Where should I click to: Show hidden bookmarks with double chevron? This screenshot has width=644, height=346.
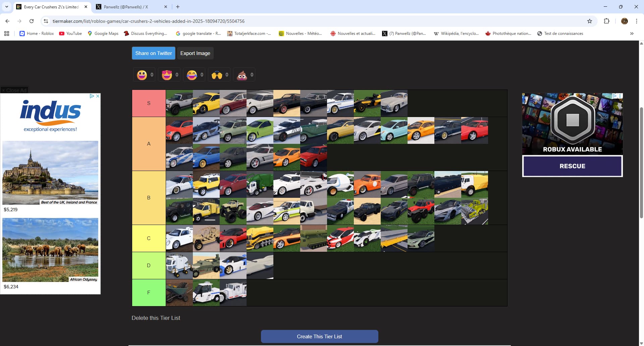(x=632, y=34)
